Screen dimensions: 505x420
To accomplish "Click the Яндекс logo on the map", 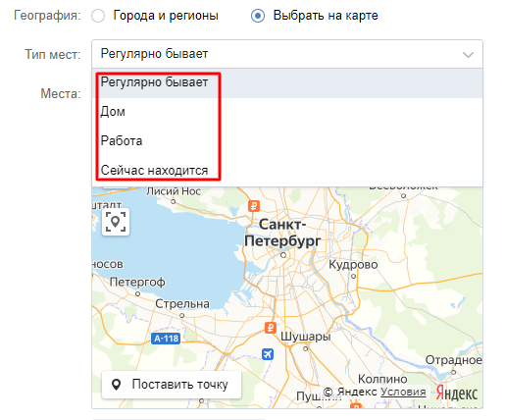I will (x=457, y=393).
